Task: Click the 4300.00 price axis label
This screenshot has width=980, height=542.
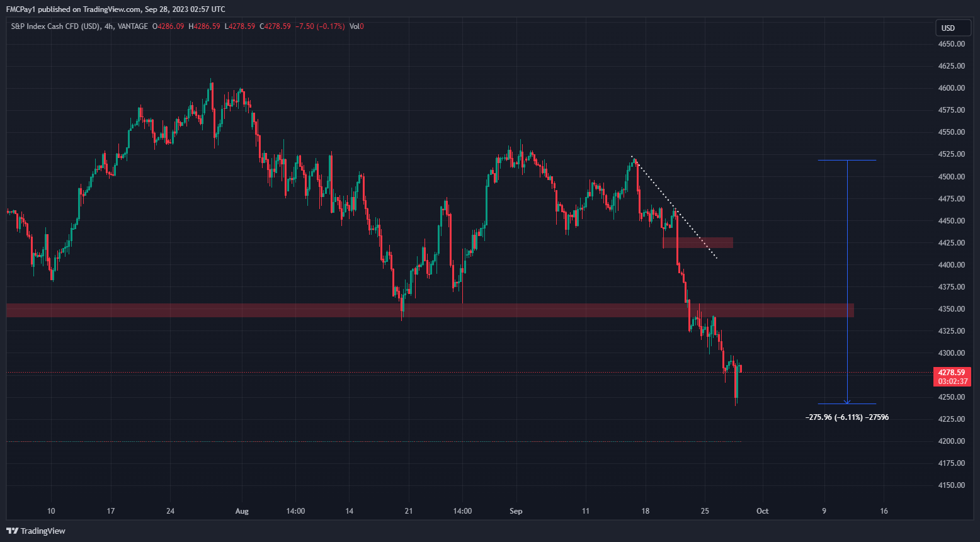Action: (x=951, y=353)
